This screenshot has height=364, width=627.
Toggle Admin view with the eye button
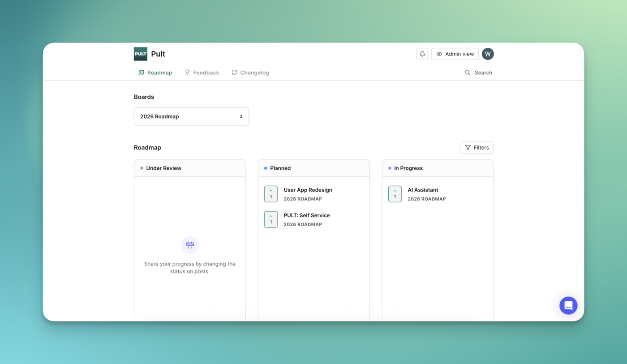[x=455, y=54]
